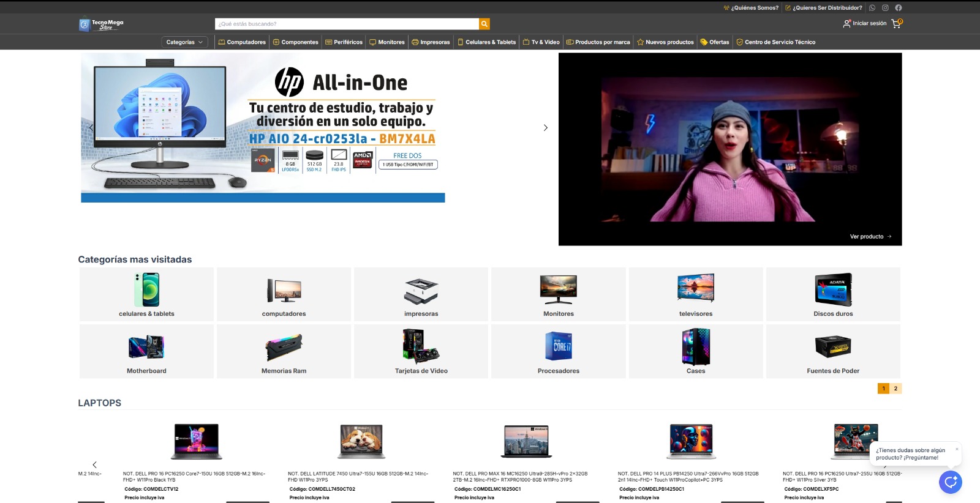Open Tarjetas de Video category tile
This screenshot has height=503, width=980.
coord(421,351)
